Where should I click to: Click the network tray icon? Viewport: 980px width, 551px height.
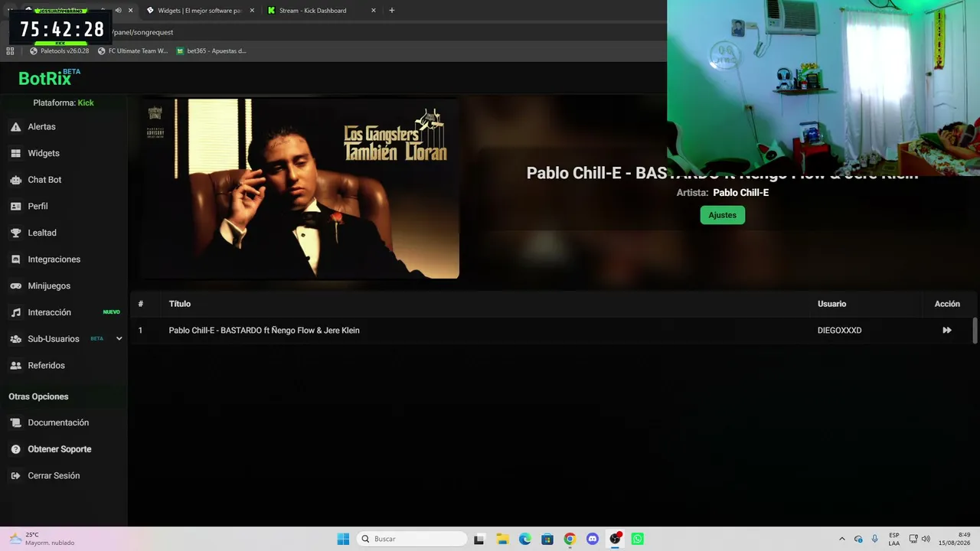click(913, 539)
